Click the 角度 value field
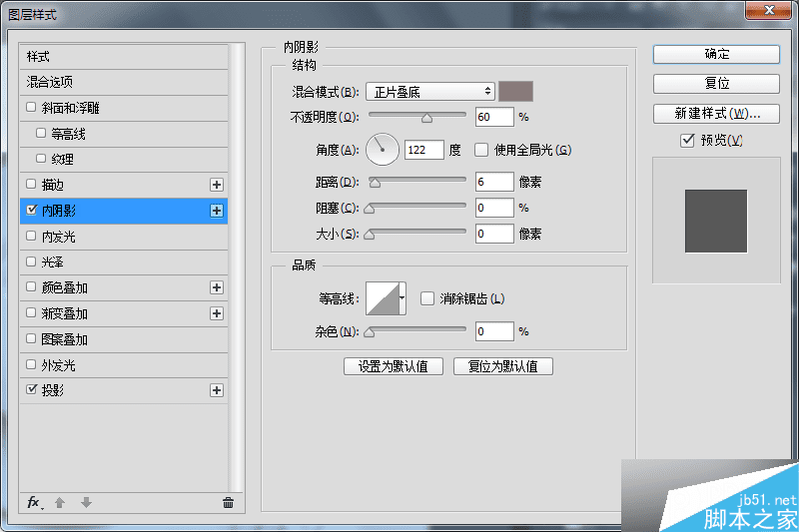The width and height of the screenshot is (799, 532). click(x=423, y=150)
